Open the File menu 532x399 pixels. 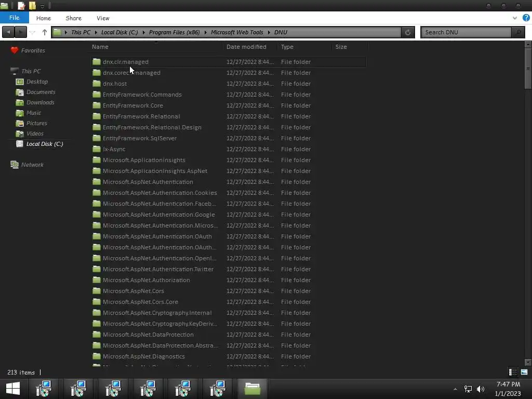click(14, 18)
